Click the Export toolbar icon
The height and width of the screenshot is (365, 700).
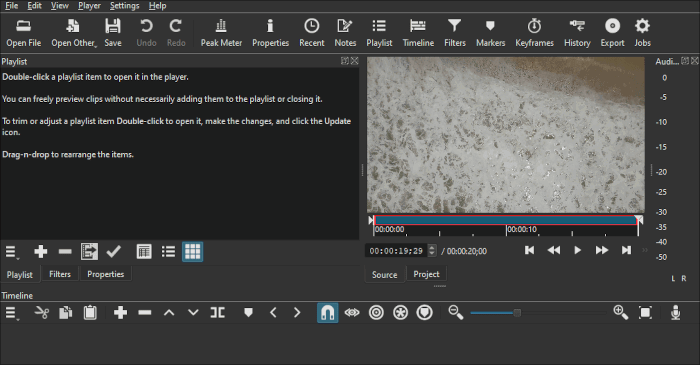pyautogui.click(x=612, y=33)
